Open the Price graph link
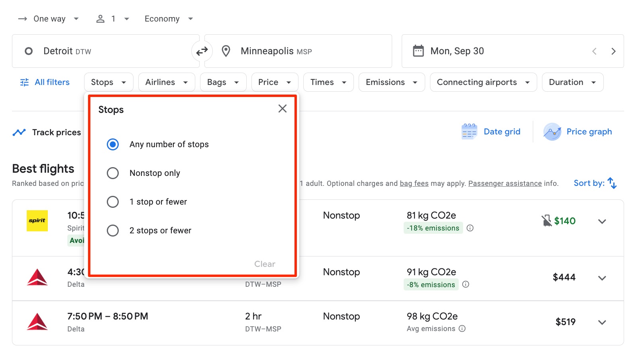This screenshot has width=644, height=355. [589, 132]
